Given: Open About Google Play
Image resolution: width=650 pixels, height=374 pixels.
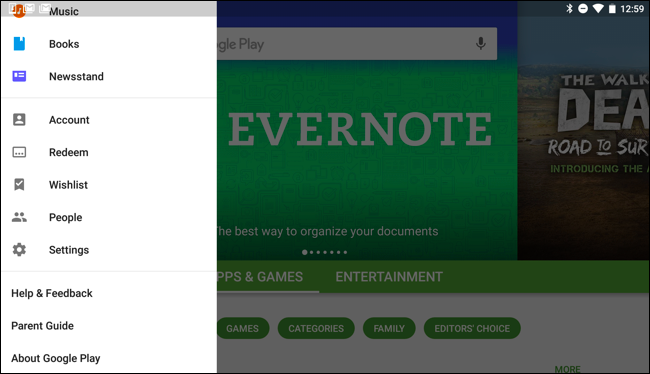Looking at the screenshot, I should (x=56, y=358).
